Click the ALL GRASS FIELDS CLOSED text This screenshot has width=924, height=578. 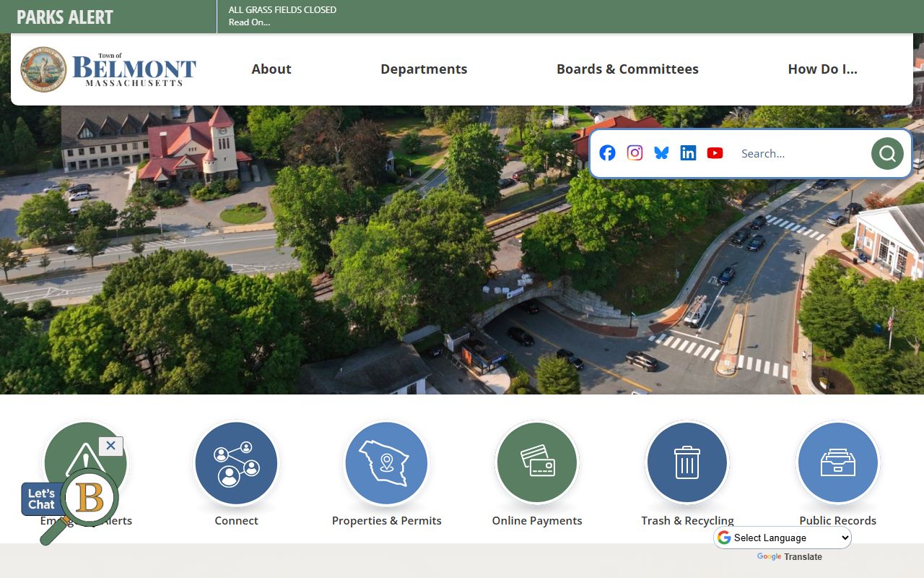click(282, 10)
